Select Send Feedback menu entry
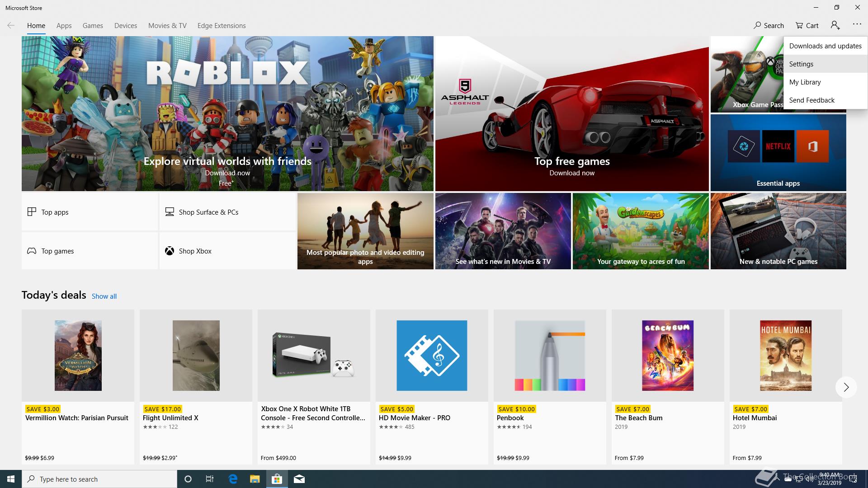 (x=826, y=100)
